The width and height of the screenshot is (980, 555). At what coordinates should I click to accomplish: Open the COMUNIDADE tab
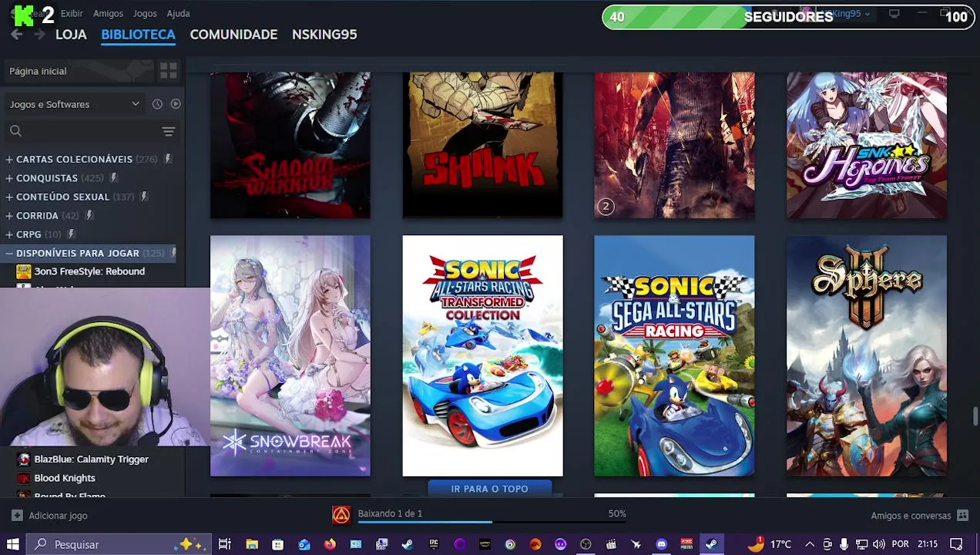pos(233,35)
